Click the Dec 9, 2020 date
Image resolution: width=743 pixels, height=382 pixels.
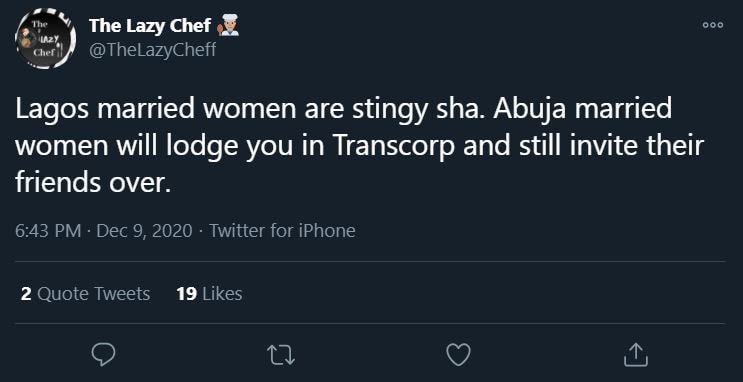pos(145,231)
